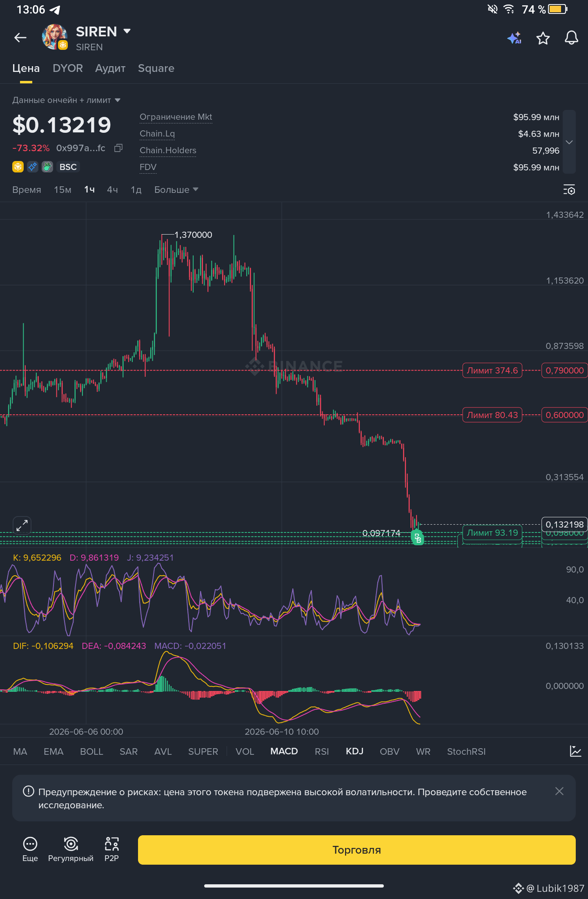Tap the 0,790000 price tag

click(x=564, y=371)
